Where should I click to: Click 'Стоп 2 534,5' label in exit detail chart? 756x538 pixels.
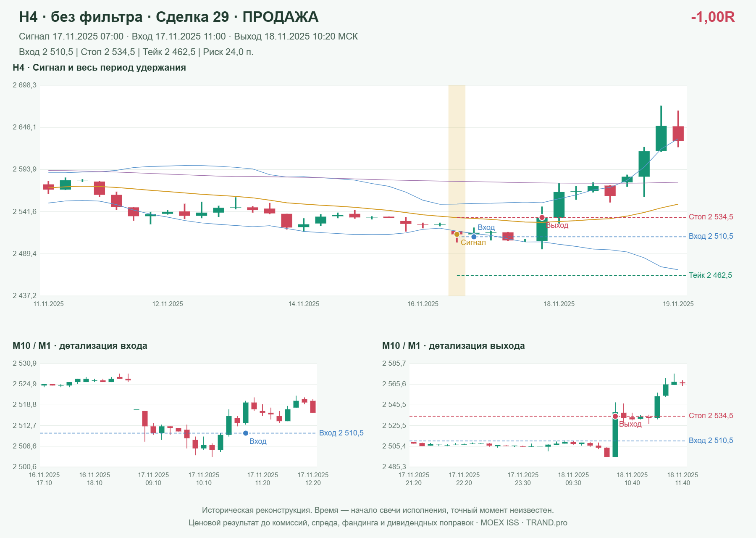(x=711, y=416)
